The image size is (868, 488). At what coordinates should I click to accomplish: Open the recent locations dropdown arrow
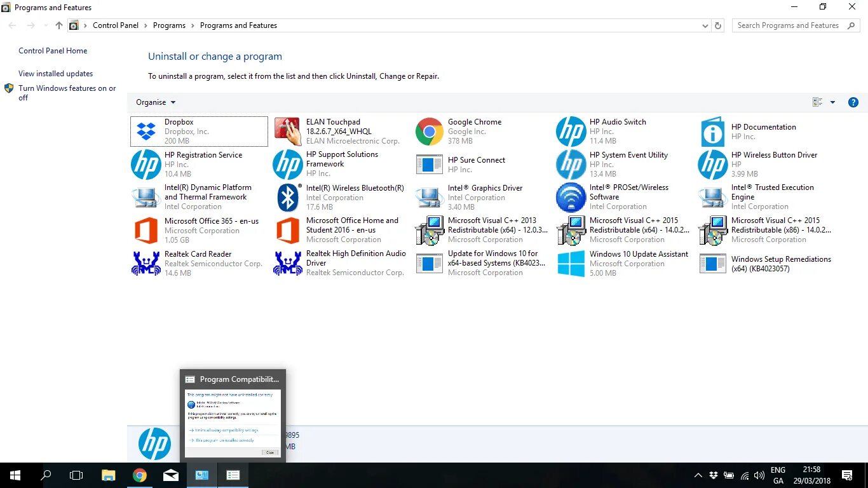point(45,25)
